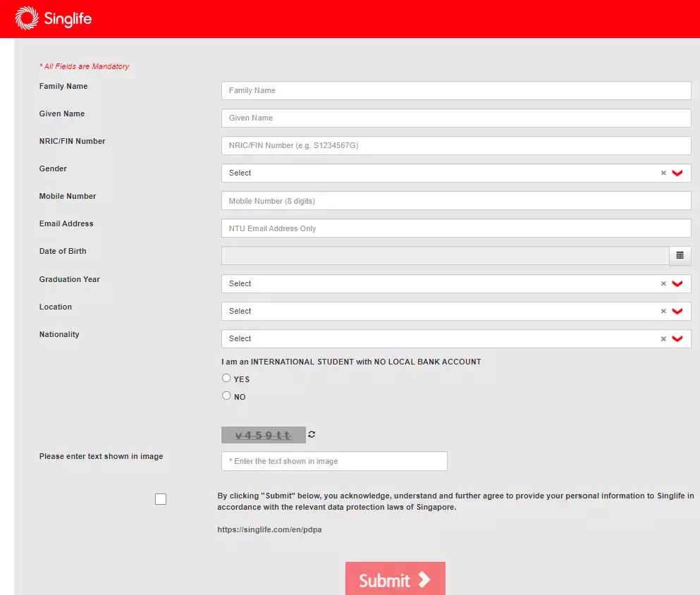This screenshot has height=595, width=700.
Task: Focus the Given Name input field
Action: [456, 118]
